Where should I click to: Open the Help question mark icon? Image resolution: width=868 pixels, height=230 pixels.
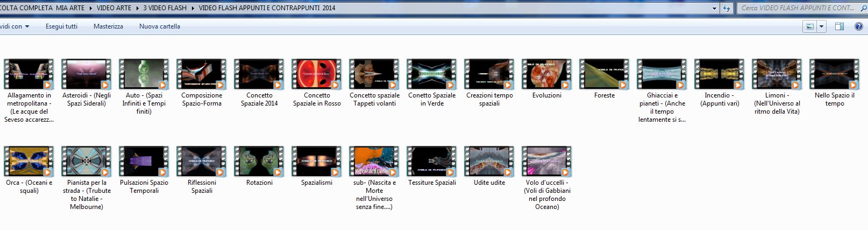(858, 26)
